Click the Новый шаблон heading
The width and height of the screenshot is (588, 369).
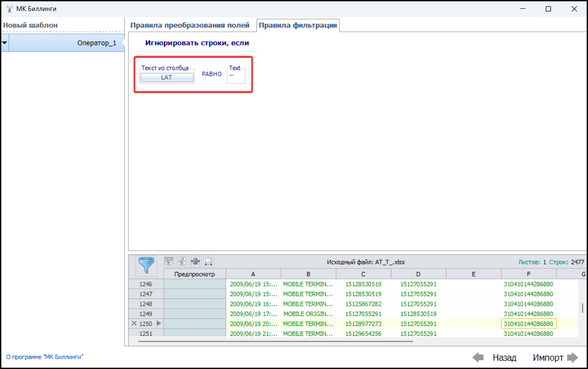coord(30,25)
